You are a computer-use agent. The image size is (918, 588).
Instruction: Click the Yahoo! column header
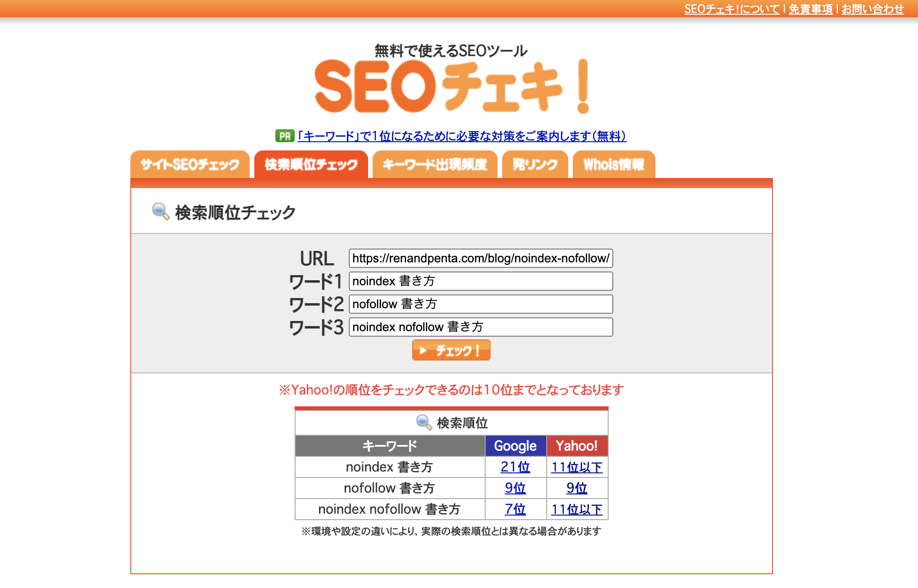pos(577,446)
